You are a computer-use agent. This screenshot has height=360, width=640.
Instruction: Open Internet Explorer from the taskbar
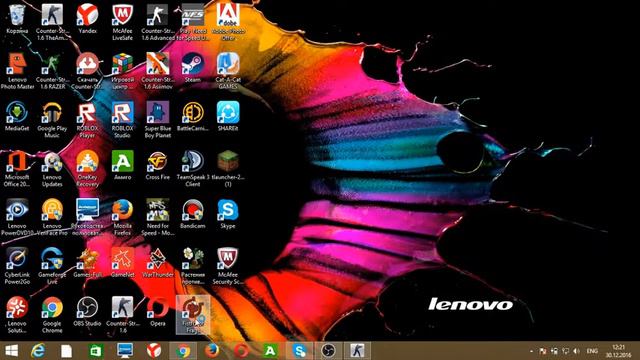point(38,351)
